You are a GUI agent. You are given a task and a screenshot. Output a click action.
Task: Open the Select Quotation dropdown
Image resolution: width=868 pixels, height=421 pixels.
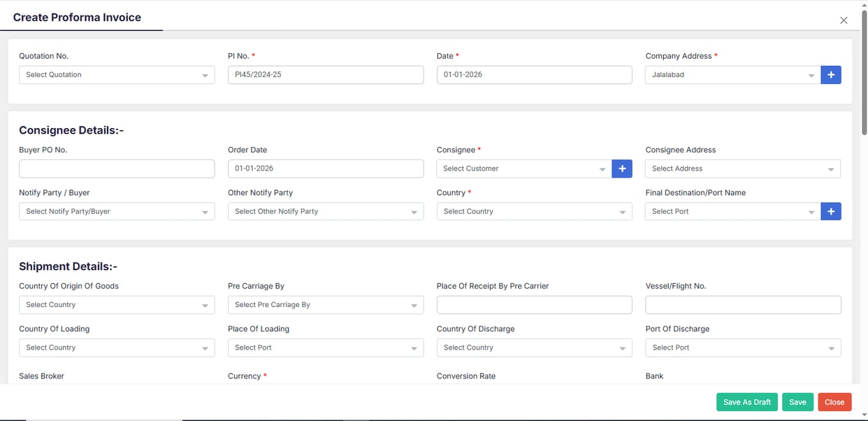click(116, 74)
